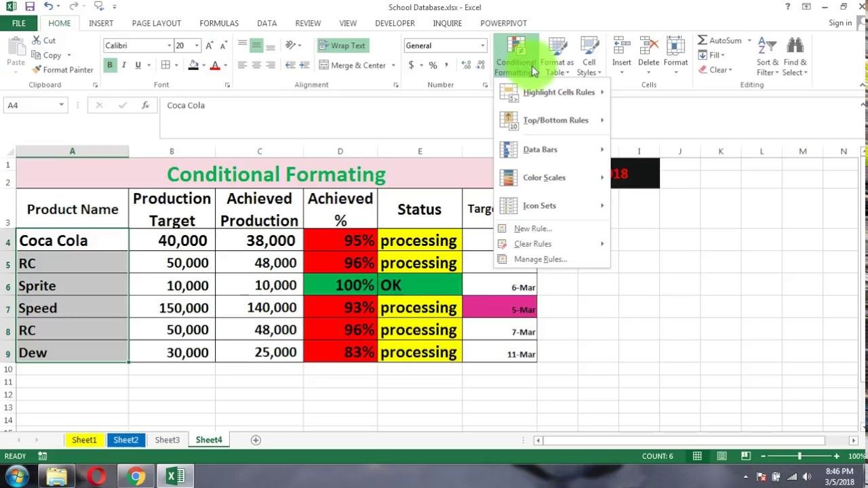Open Clear Rules submenu

[552, 244]
